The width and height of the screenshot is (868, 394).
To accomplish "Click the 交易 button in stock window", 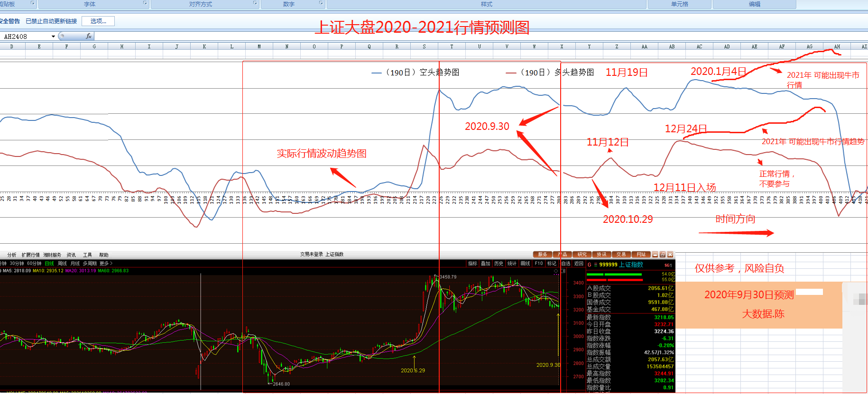I will pos(621,255).
